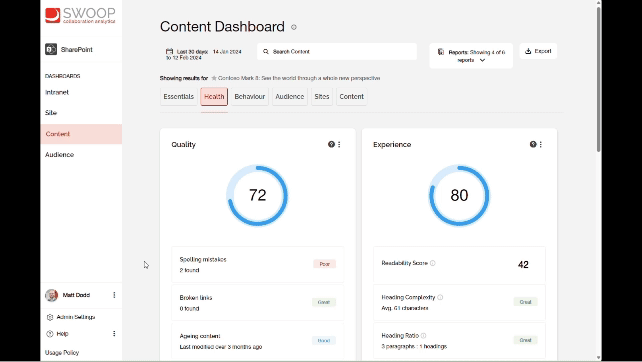Click the Great badge on Broken links
The height and width of the screenshot is (362, 642).
click(324, 302)
